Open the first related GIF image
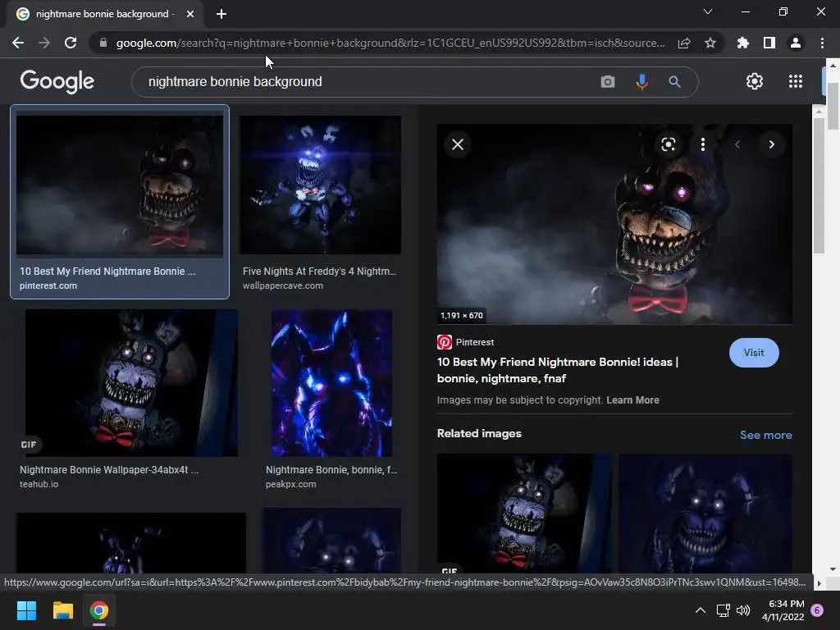The image size is (840, 630). pos(524,514)
